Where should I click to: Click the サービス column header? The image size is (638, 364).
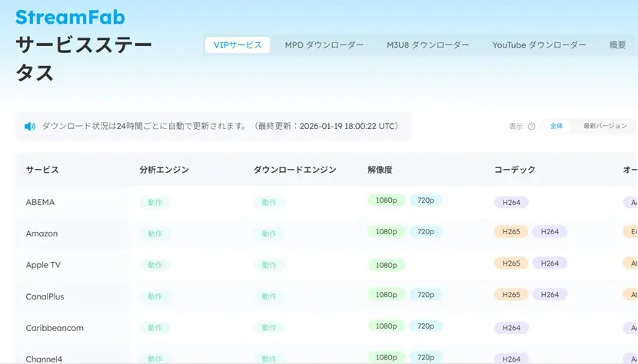(x=42, y=170)
